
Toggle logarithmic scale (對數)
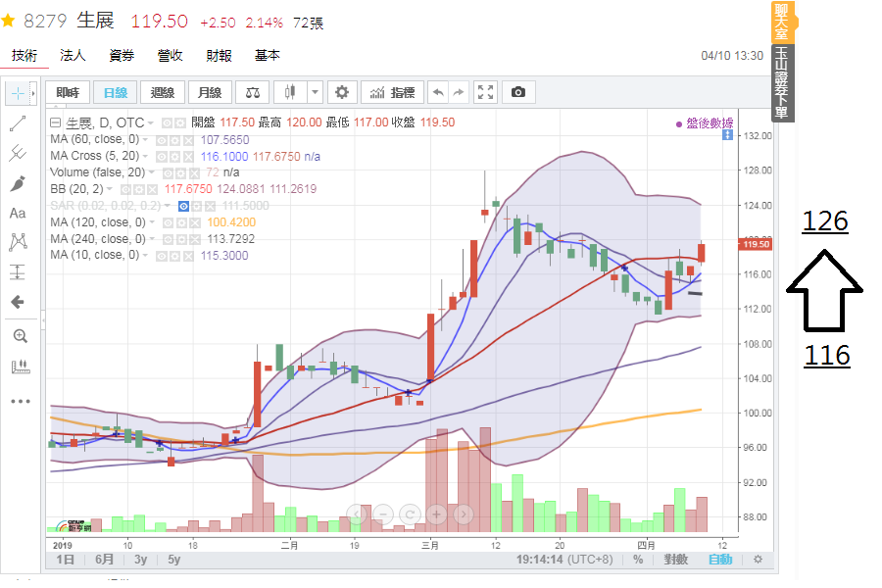(675, 560)
